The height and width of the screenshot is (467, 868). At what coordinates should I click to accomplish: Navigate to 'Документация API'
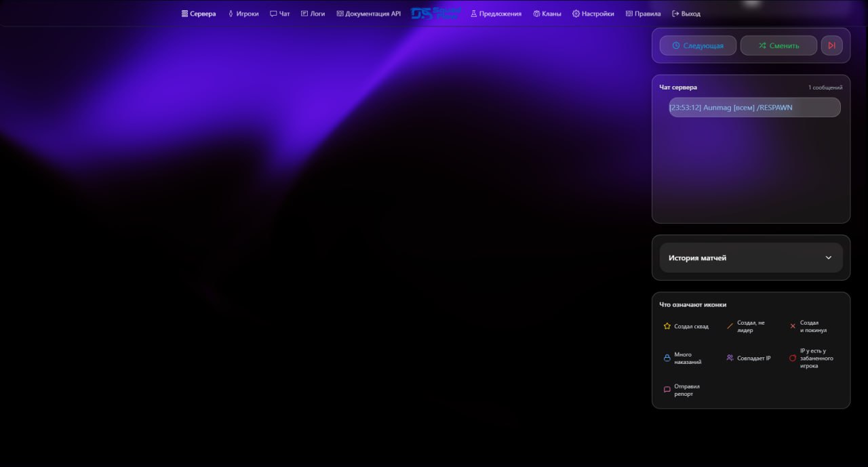(x=368, y=13)
